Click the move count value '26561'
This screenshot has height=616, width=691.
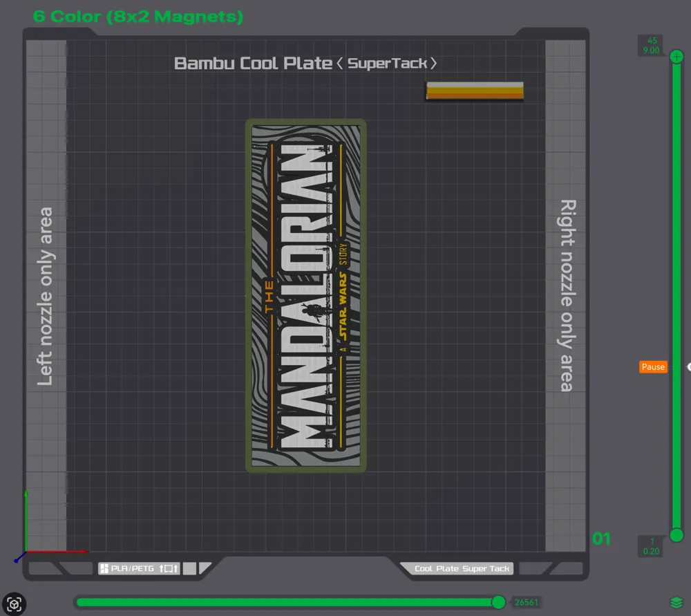526,602
